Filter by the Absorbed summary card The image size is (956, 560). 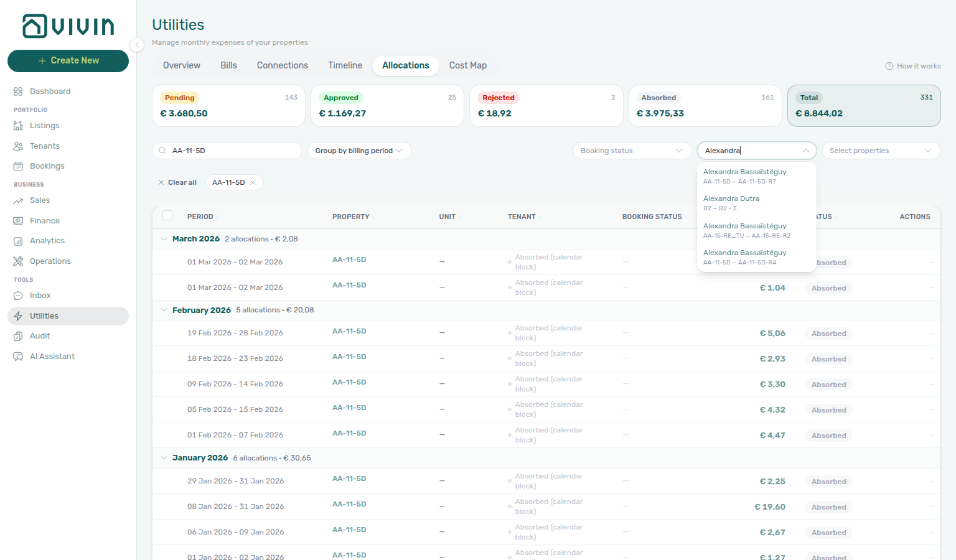point(705,106)
